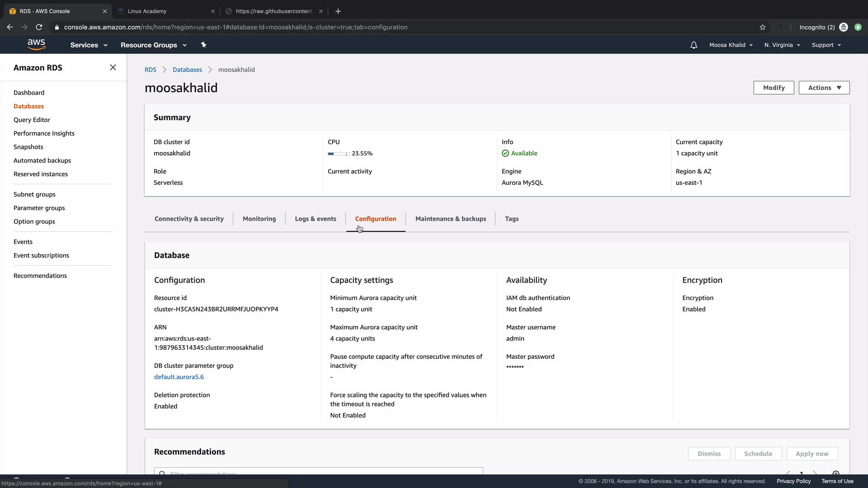The height and width of the screenshot is (488, 868).
Task: Click the CPU usage progress bar
Action: pyautogui.click(x=339, y=154)
